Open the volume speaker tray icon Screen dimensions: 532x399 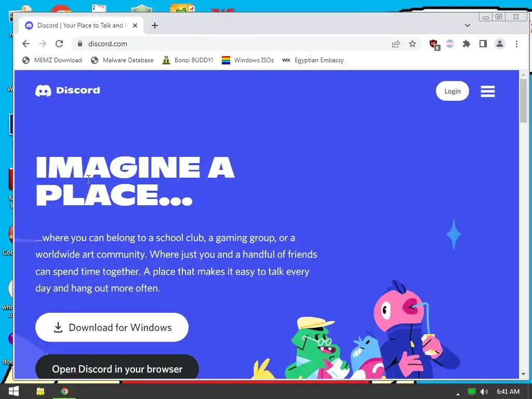[x=484, y=392]
